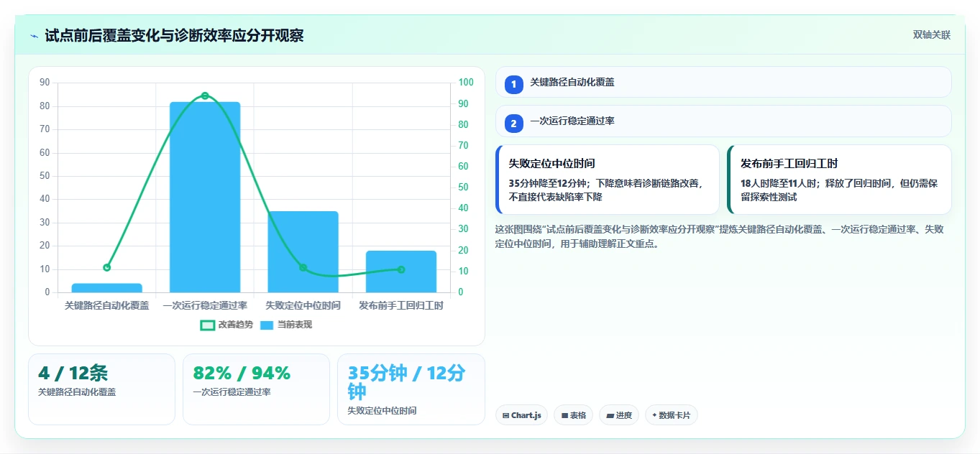Click the line point at the peak
Viewport: 980px width, 454px height.
205,96
